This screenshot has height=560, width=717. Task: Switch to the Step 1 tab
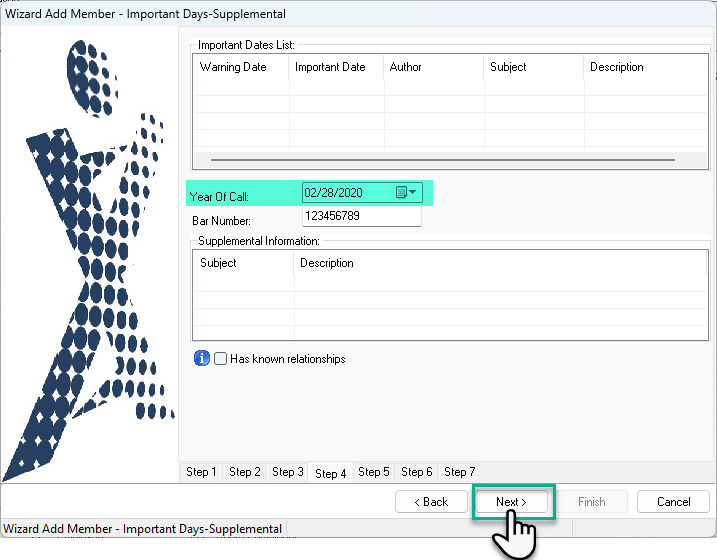[x=201, y=472]
